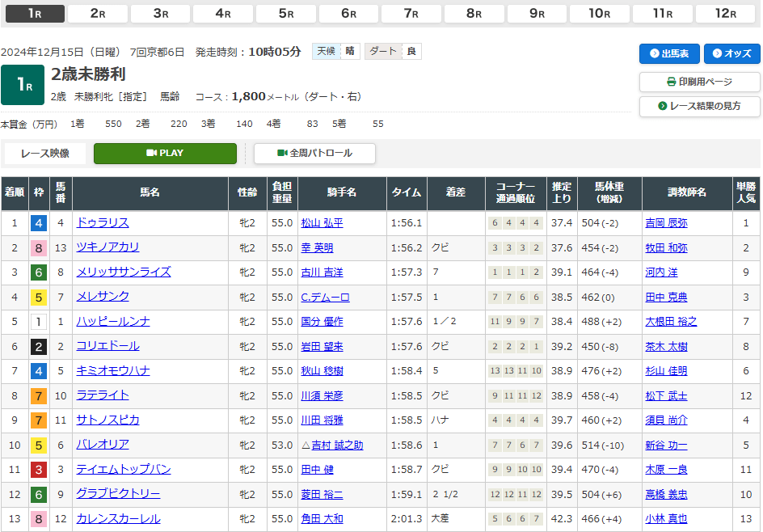The height and width of the screenshot is (532, 763).
Task: Open the 出馬表 entry list
Action: (x=669, y=54)
